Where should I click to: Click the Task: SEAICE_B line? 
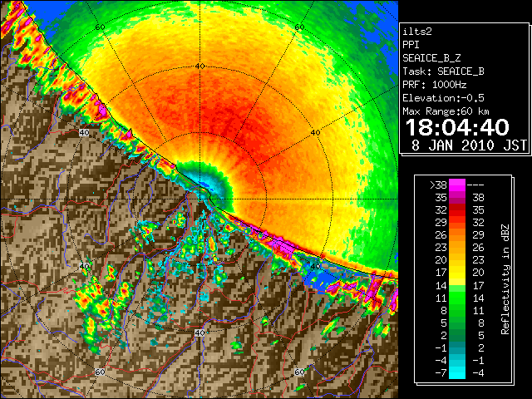click(443, 71)
